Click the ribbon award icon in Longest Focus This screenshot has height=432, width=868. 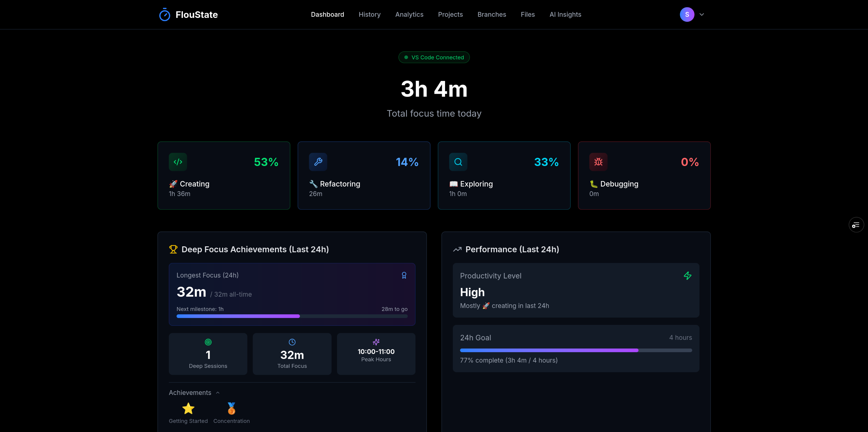pos(404,275)
